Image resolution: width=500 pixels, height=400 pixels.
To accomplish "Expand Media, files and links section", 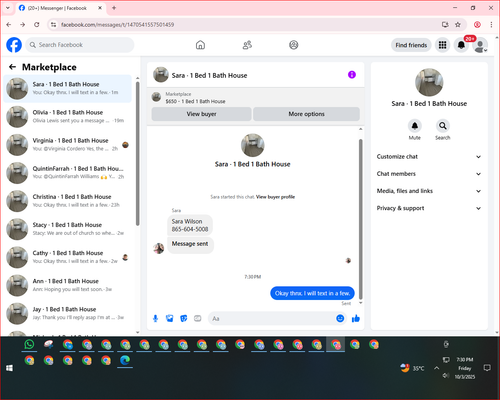I will click(x=429, y=191).
